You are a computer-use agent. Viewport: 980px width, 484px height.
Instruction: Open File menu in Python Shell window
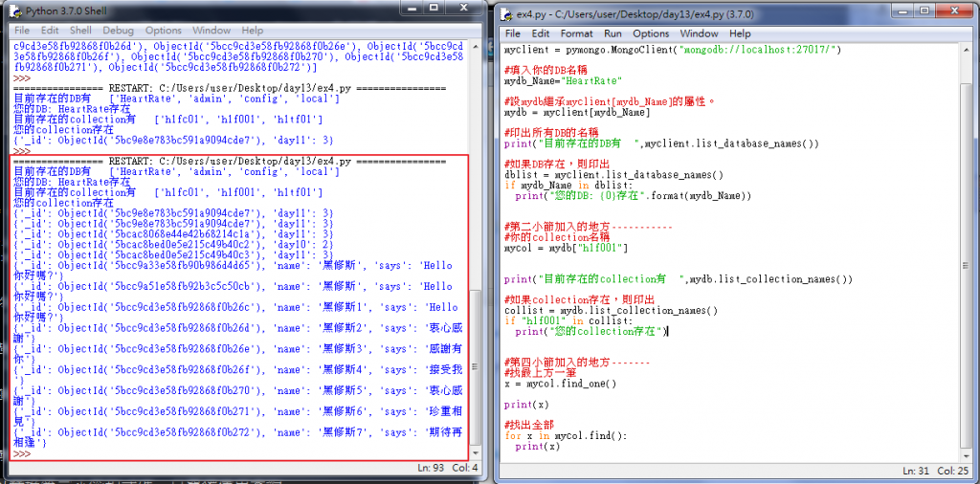pyautogui.click(x=21, y=30)
